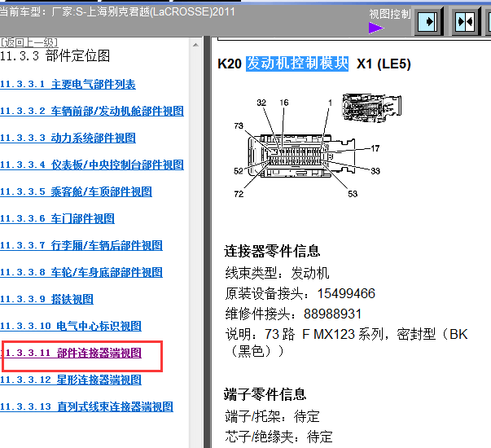Click service connector number 88988931
Viewport: 491px width, 448px height.
pyautogui.click(x=332, y=314)
